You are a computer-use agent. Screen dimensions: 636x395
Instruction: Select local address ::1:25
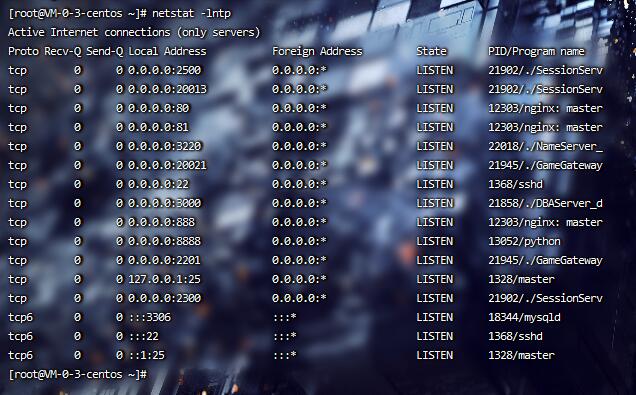tap(146, 355)
